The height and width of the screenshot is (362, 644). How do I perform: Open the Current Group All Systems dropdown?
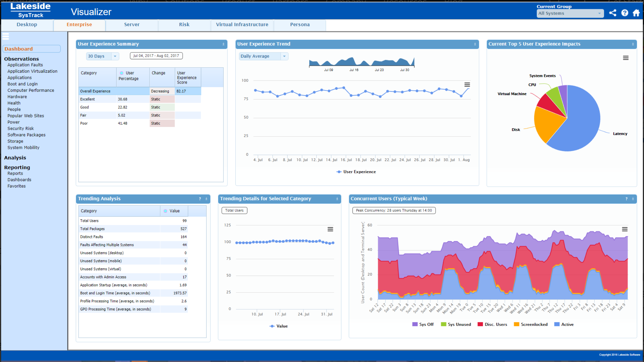(x=570, y=13)
